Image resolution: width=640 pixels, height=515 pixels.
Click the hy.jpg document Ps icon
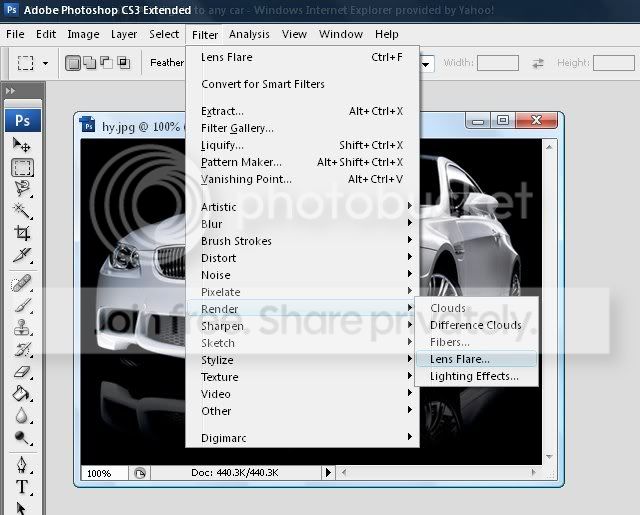point(88,124)
